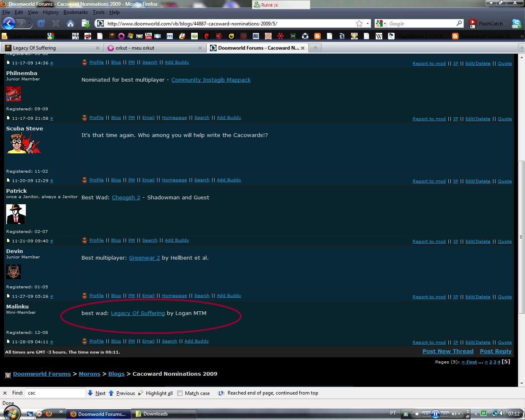Enable the Match case checkbox

[180, 393]
